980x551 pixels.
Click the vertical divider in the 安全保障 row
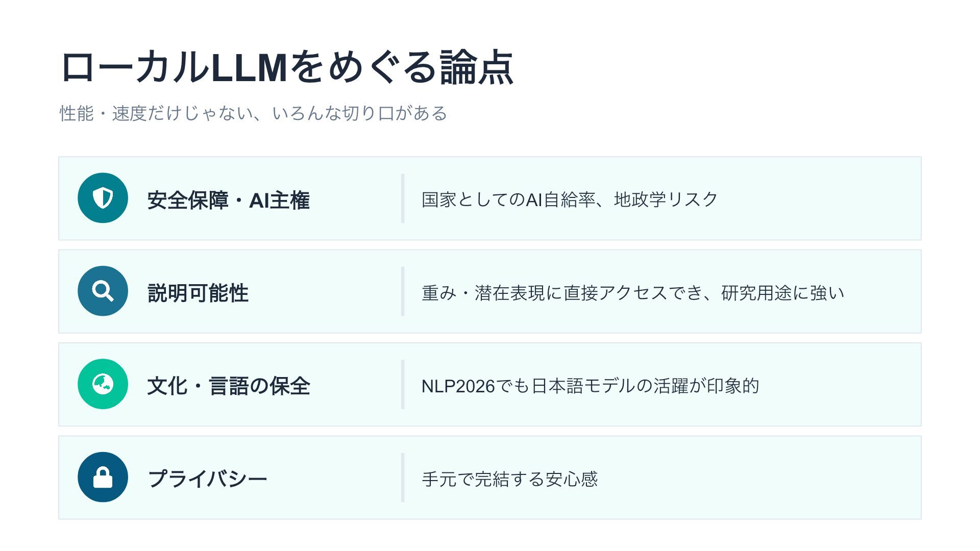[403, 198]
